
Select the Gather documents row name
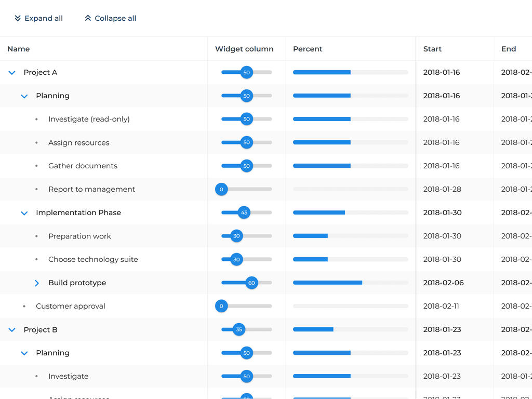(83, 166)
